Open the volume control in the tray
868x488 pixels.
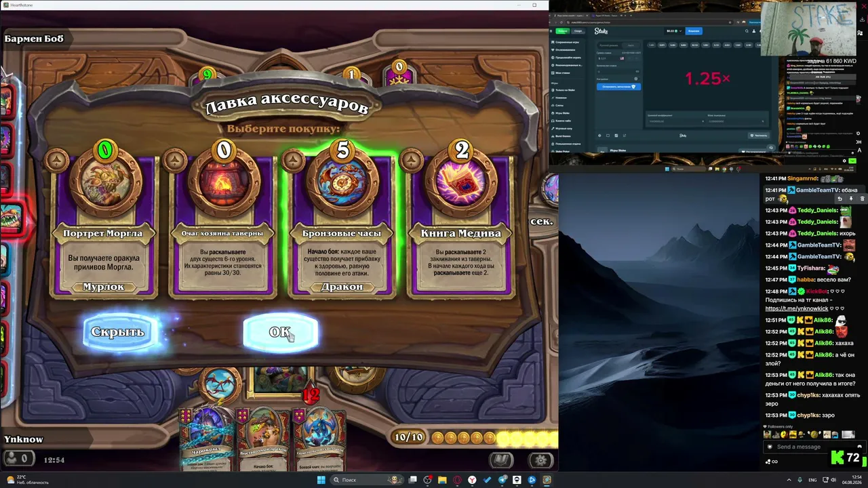(x=833, y=480)
